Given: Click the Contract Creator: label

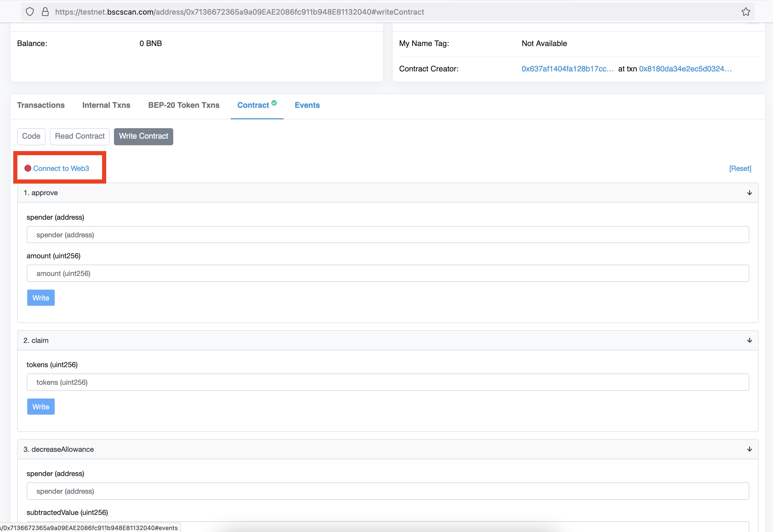Looking at the screenshot, I should (x=429, y=69).
